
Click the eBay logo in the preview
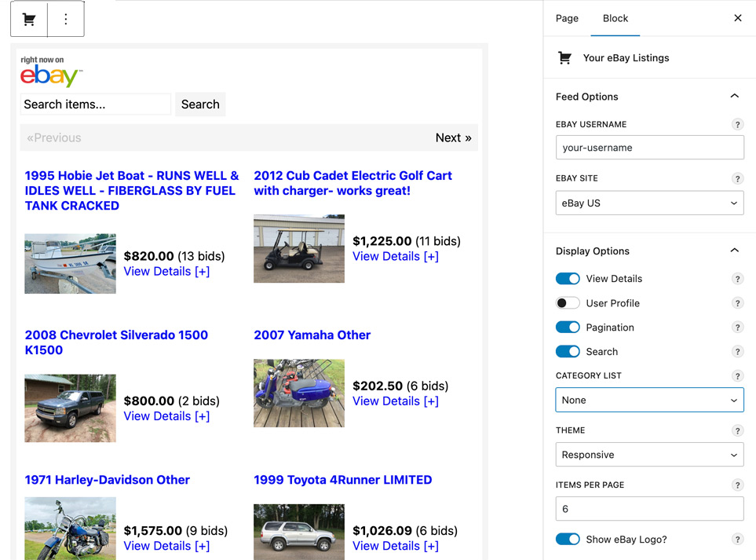pyautogui.click(x=51, y=75)
